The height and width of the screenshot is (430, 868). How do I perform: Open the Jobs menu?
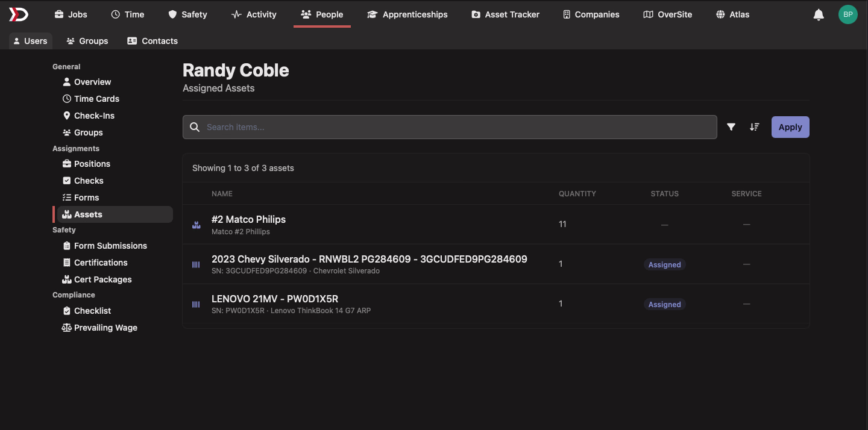click(x=71, y=14)
